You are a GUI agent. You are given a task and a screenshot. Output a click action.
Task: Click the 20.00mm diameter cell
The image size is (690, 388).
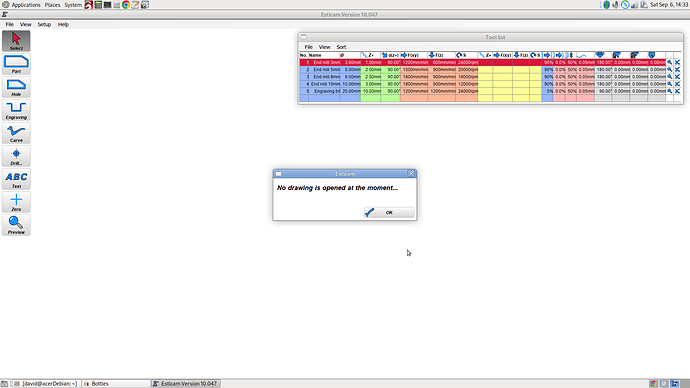coord(350,91)
